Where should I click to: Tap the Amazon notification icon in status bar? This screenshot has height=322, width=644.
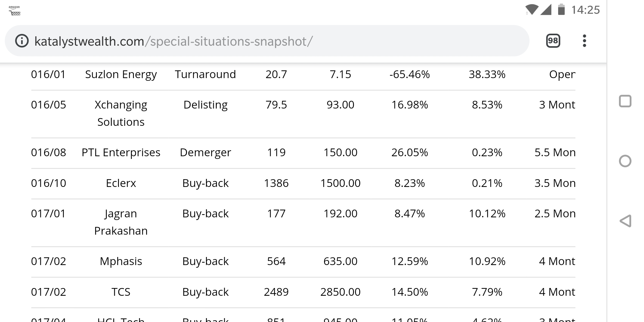[x=14, y=10]
